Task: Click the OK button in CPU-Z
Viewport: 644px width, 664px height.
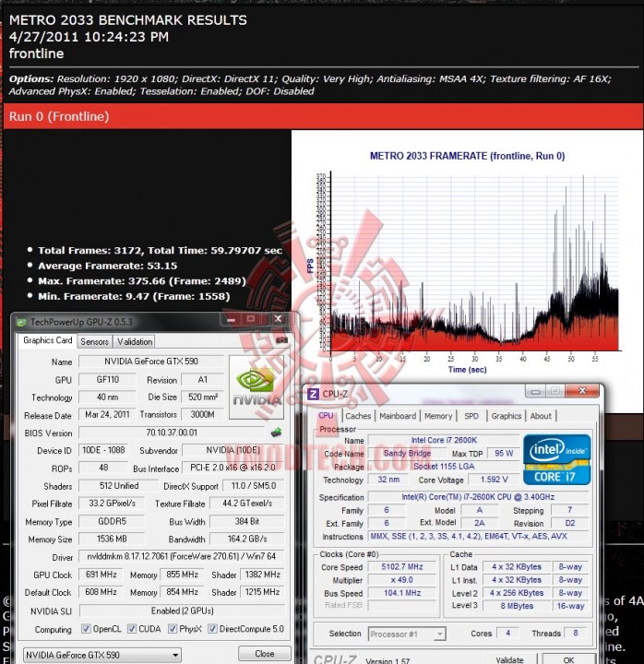Action: [x=568, y=659]
